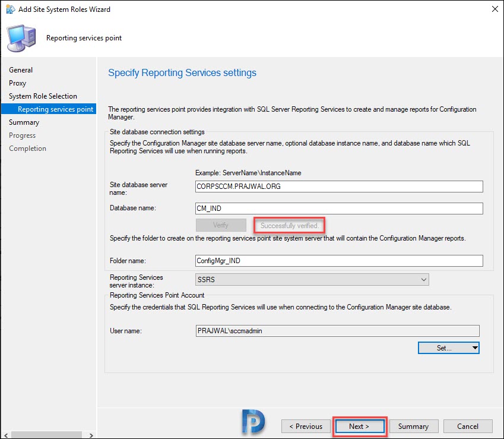Viewport: 504px width, 439px height.
Task: Close the Add Site System Roles Wizard
Action: pyautogui.click(x=495, y=9)
